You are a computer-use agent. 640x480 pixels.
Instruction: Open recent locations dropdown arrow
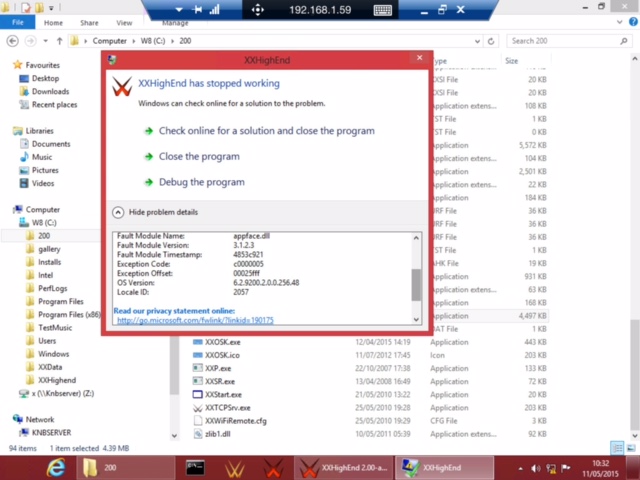pos(45,41)
